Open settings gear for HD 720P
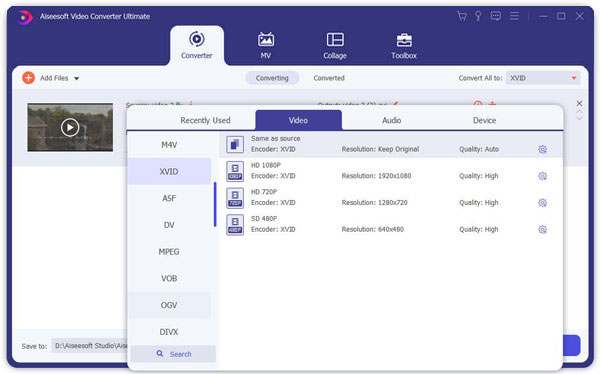This screenshot has width=600, height=374. click(543, 203)
